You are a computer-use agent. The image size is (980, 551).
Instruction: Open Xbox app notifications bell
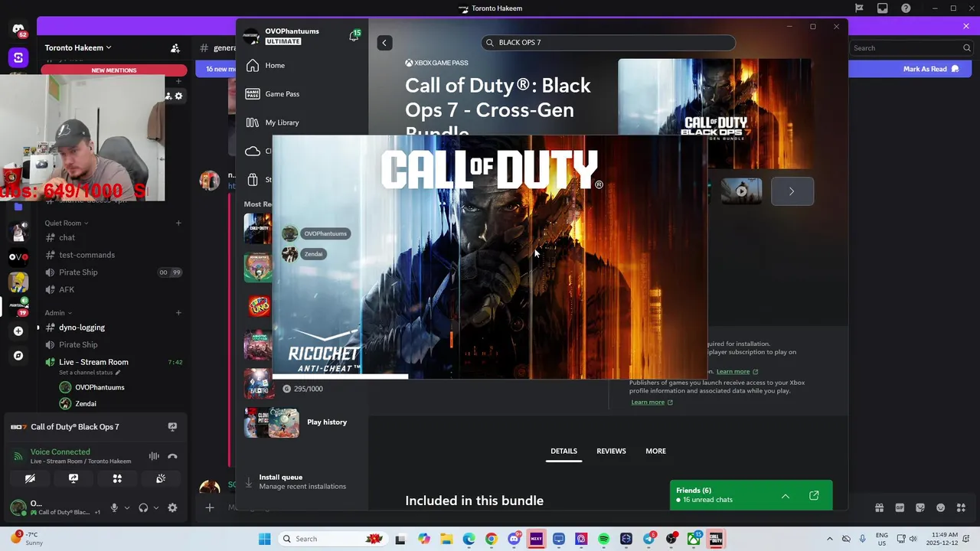pyautogui.click(x=354, y=36)
